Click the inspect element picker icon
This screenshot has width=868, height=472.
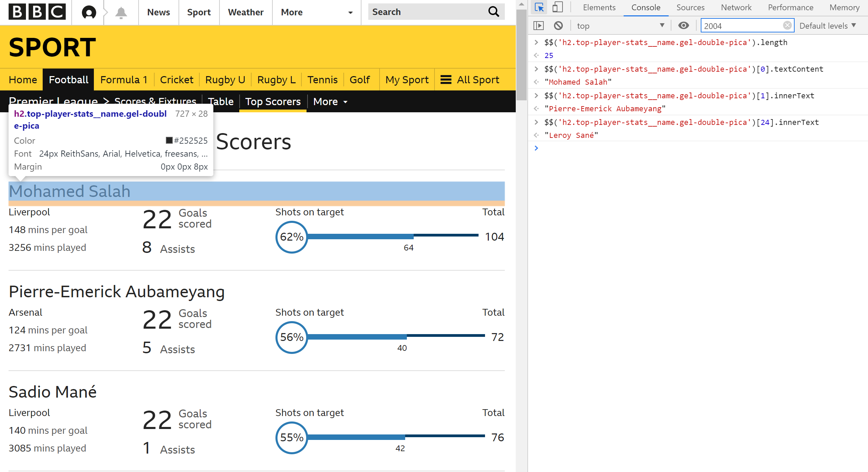coord(539,7)
